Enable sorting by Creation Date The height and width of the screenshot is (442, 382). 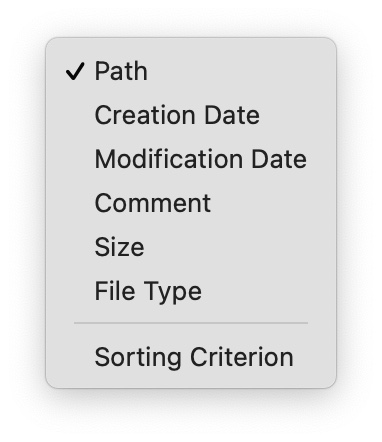[x=191, y=115]
